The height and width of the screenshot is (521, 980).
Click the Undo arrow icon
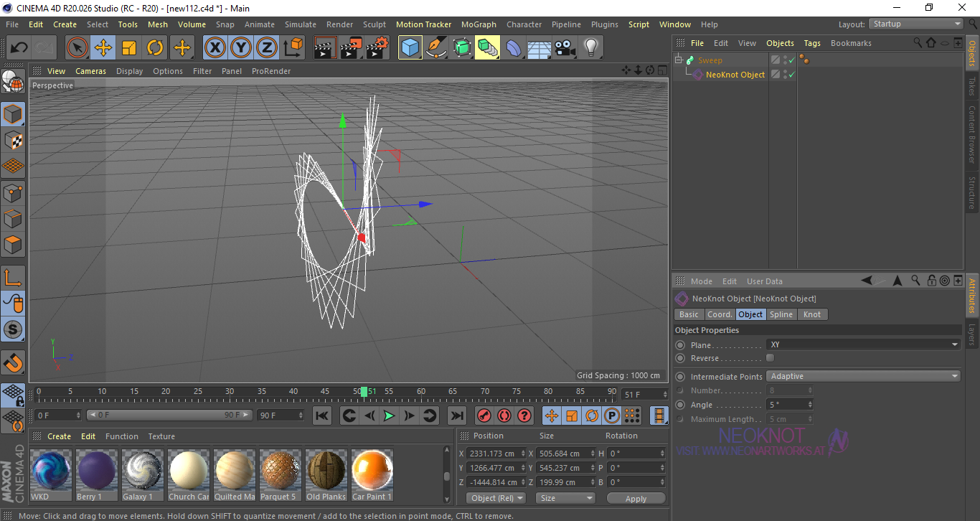(x=19, y=48)
